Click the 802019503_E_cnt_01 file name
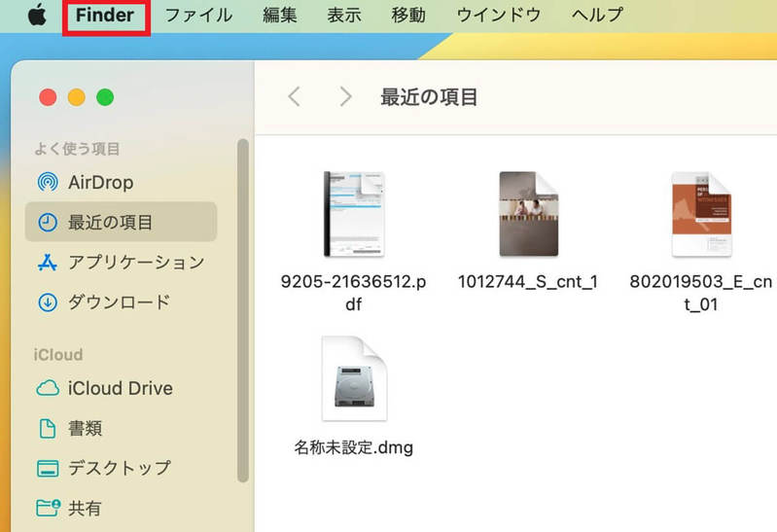The height and width of the screenshot is (532, 777). coord(701,293)
